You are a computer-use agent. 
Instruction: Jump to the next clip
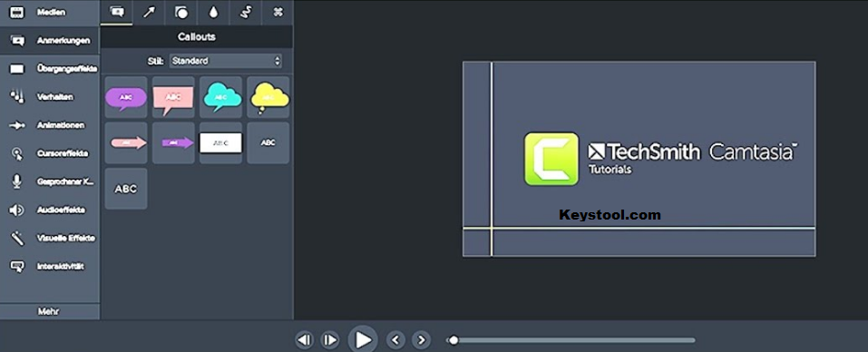coord(421,340)
